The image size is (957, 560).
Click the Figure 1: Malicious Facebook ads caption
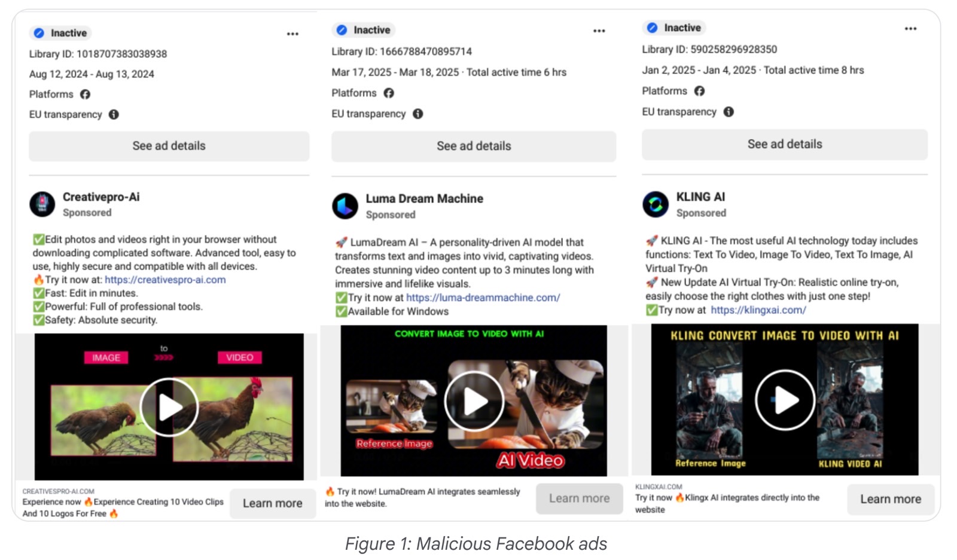point(476,544)
